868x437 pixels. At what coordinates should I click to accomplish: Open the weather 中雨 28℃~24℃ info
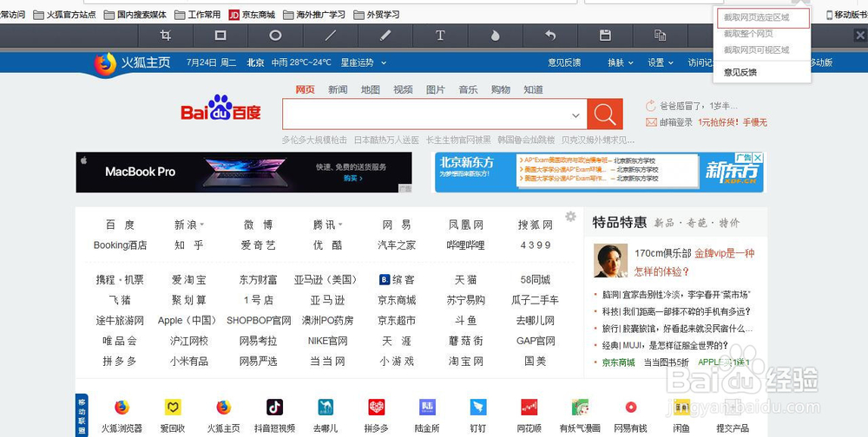301,62
